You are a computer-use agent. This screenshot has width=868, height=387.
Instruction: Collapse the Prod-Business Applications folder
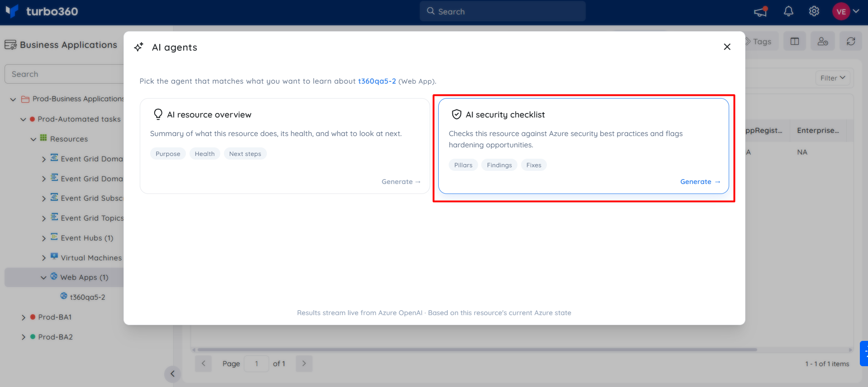pos(13,99)
